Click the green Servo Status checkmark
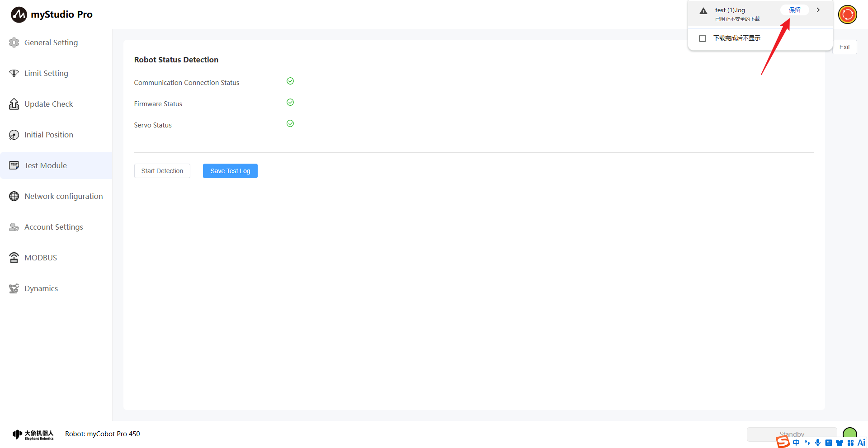The width and height of the screenshot is (868, 448). click(x=290, y=123)
